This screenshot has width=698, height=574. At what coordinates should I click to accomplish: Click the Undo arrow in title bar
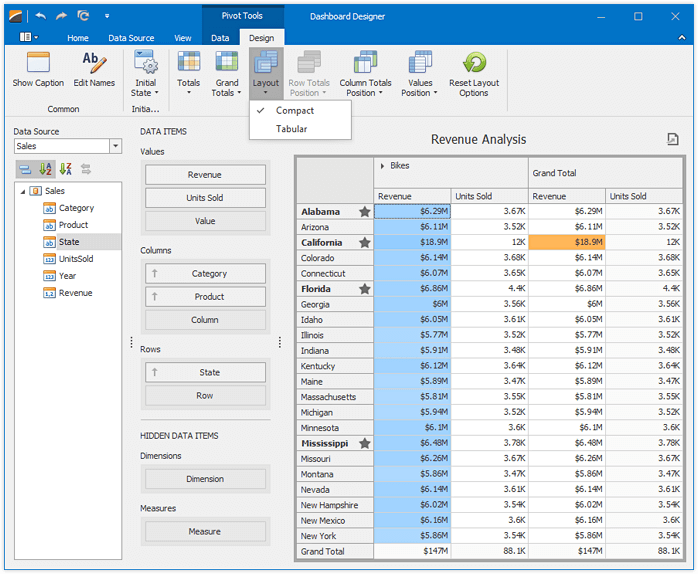(40, 16)
